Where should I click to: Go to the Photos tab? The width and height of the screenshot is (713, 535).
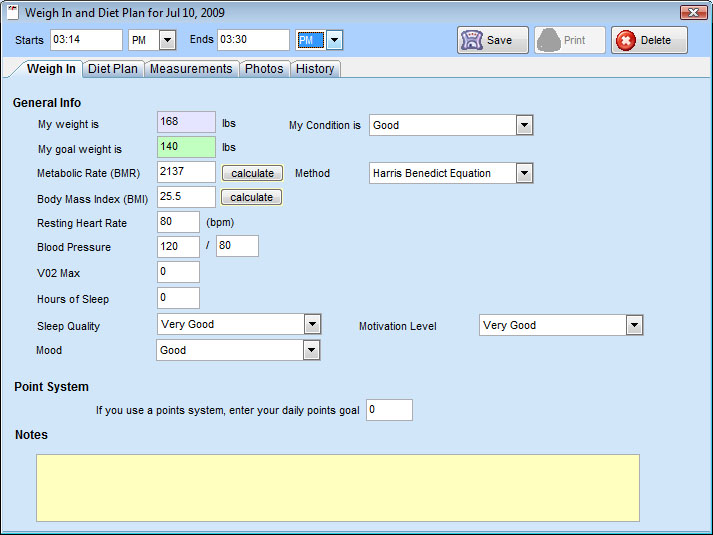(264, 69)
